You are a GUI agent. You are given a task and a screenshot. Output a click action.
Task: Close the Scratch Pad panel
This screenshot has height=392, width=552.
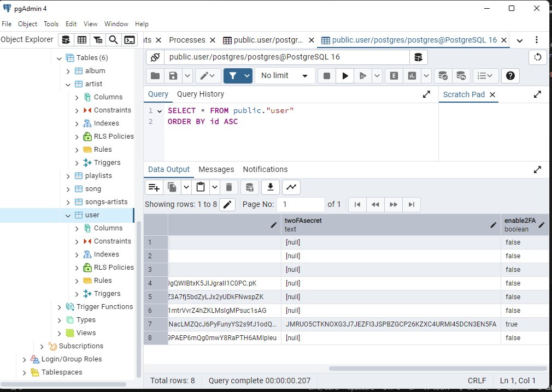click(x=492, y=94)
